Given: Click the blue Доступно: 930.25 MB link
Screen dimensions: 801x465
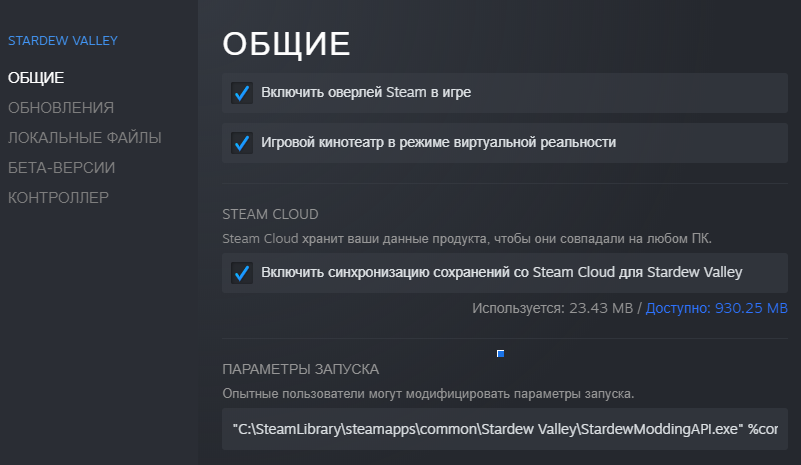Looking at the screenshot, I should 716,309.
